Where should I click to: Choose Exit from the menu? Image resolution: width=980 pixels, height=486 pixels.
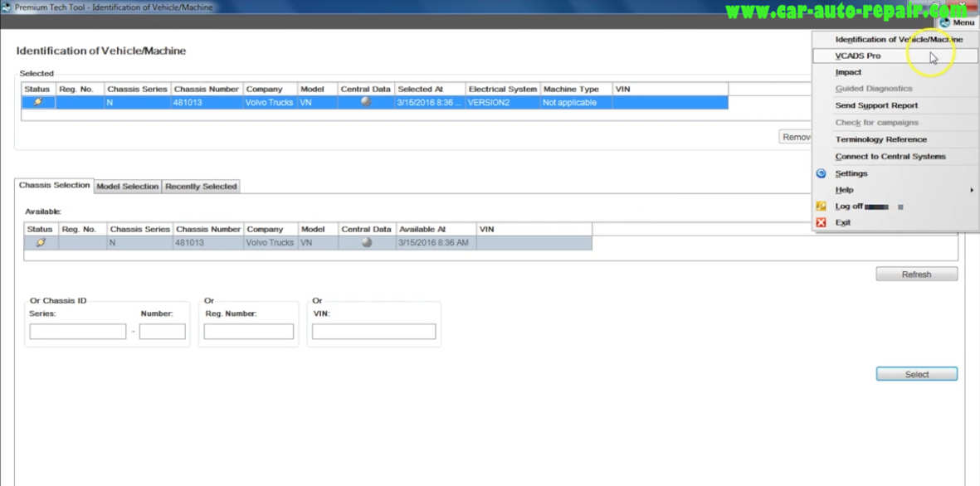click(895, 222)
